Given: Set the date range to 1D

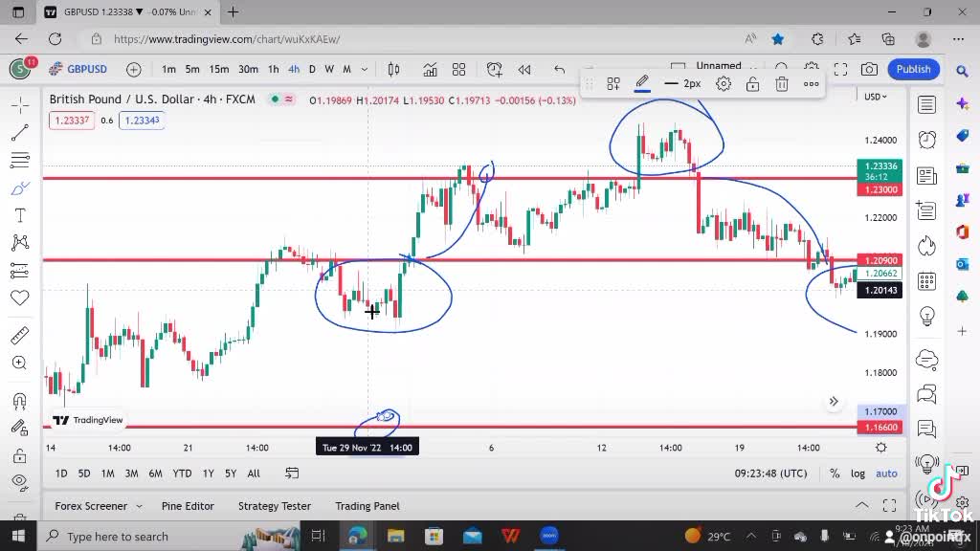Looking at the screenshot, I should (x=60, y=474).
